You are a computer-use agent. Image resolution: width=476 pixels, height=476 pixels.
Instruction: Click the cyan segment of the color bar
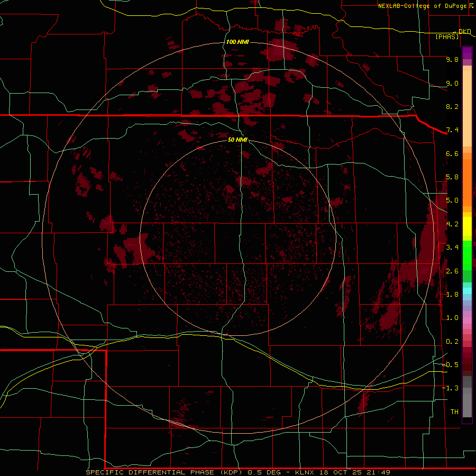tap(467, 291)
